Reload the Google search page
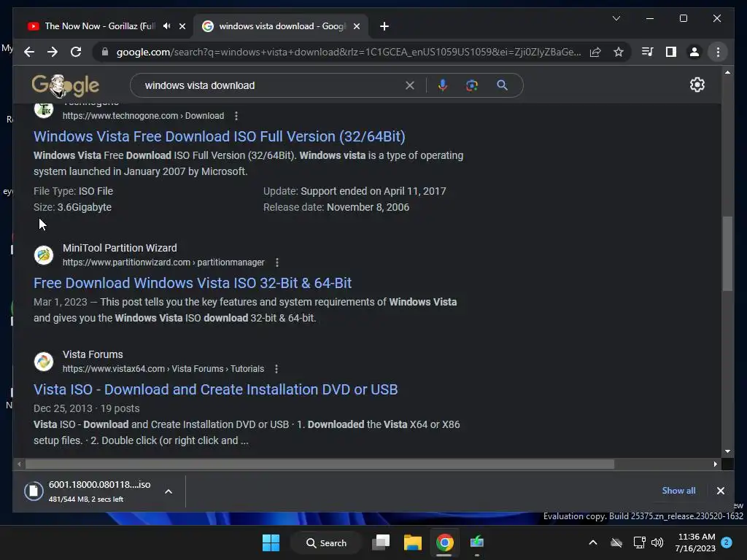The width and height of the screenshot is (747, 560). pyautogui.click(x=76, y=52)
